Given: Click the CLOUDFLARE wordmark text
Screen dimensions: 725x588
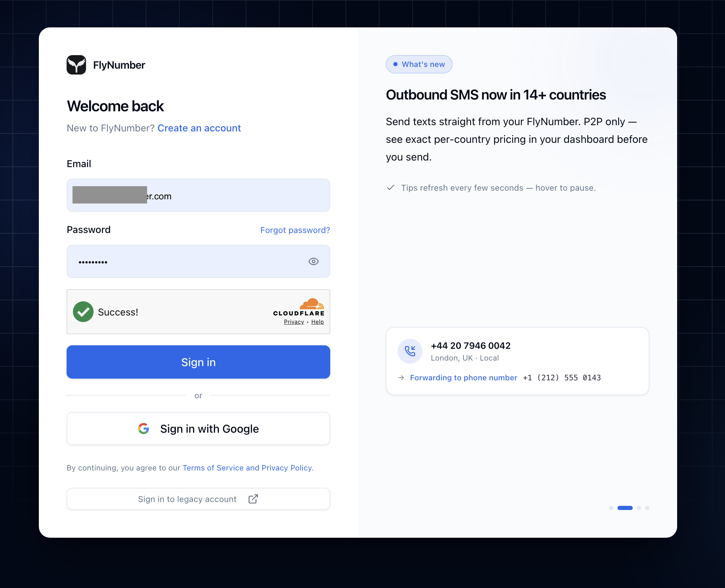Looking at the screenshot, I should click(x=299, y=313).
